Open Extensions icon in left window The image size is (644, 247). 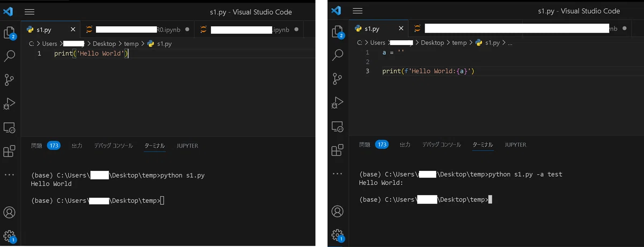[10, 151]
